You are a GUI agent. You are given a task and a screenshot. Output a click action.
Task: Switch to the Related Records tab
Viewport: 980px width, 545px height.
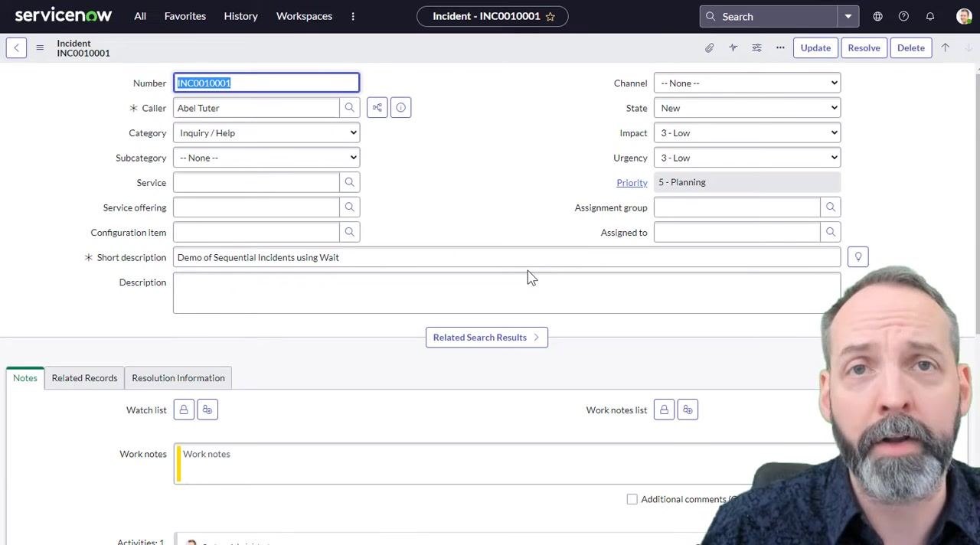84,378
